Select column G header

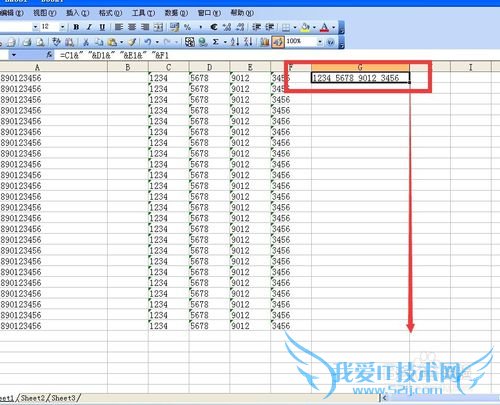tap(360, 67)
